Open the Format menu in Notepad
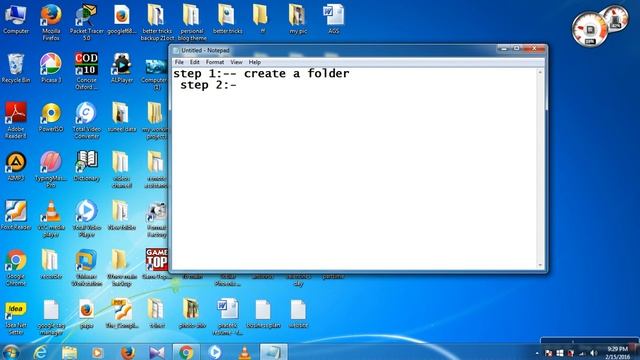 point(215,62)
